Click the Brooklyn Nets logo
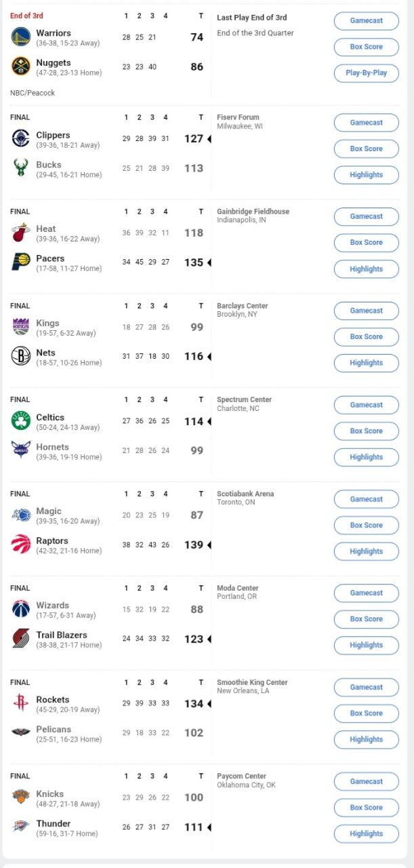This screenshot has width=414, height=868. click(x=21, y=357)
